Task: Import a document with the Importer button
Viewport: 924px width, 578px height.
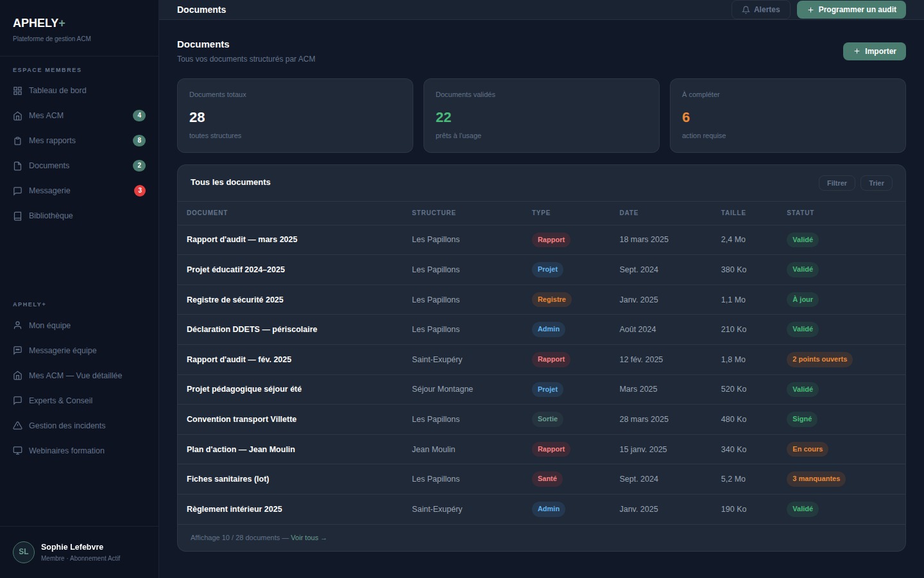Action: point(874,51)
